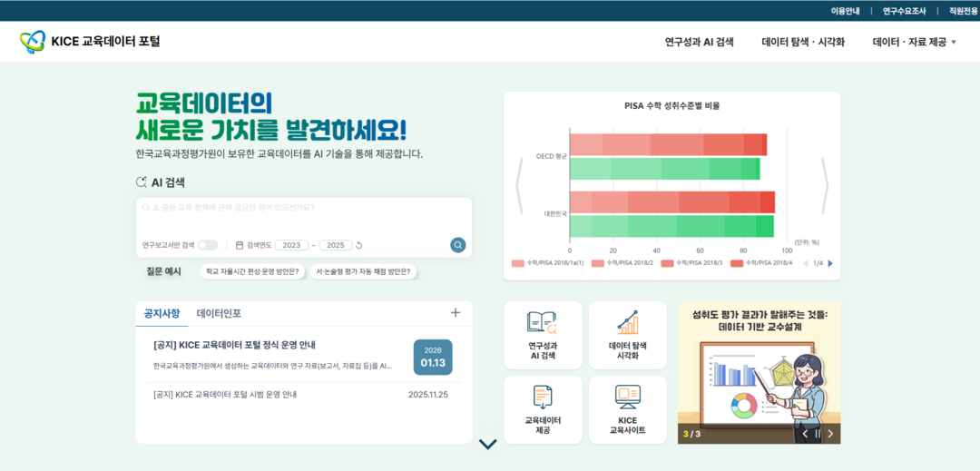
Task: Toggle the 수학/PISA 2018/2 legend series
Action: [x=622, y=263]
